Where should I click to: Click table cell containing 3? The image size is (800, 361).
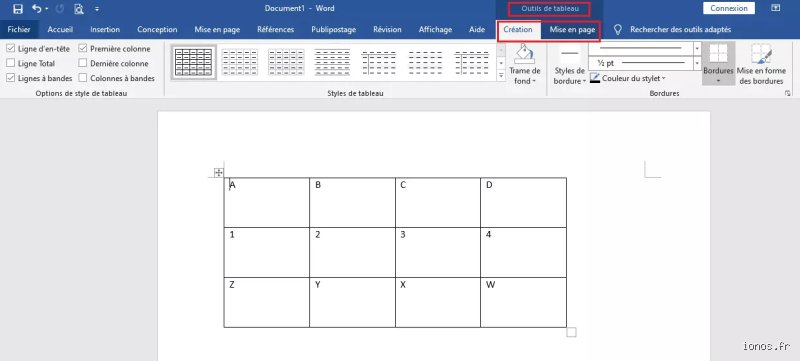(x=438, y=252)
